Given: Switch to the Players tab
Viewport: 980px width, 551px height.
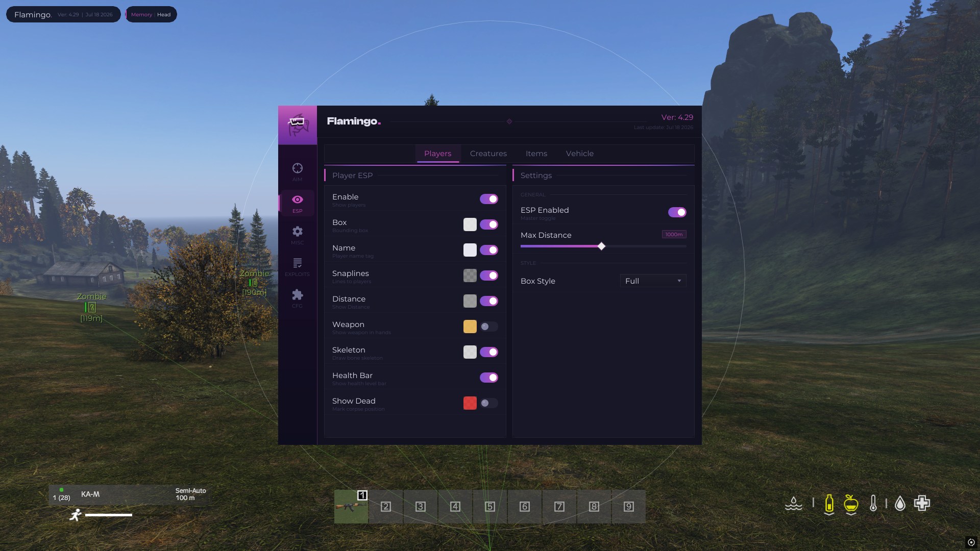Looking at the screenshot, I should coord(437,154).
